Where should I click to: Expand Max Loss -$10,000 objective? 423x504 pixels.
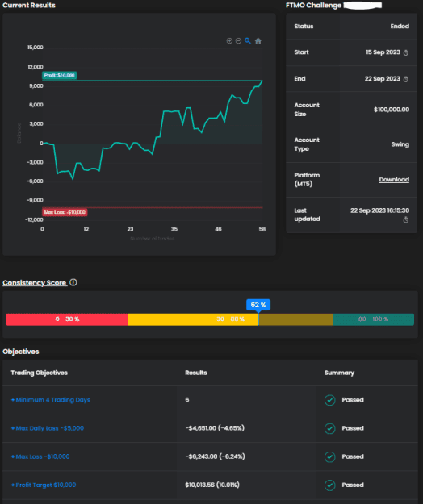point(40,456)
